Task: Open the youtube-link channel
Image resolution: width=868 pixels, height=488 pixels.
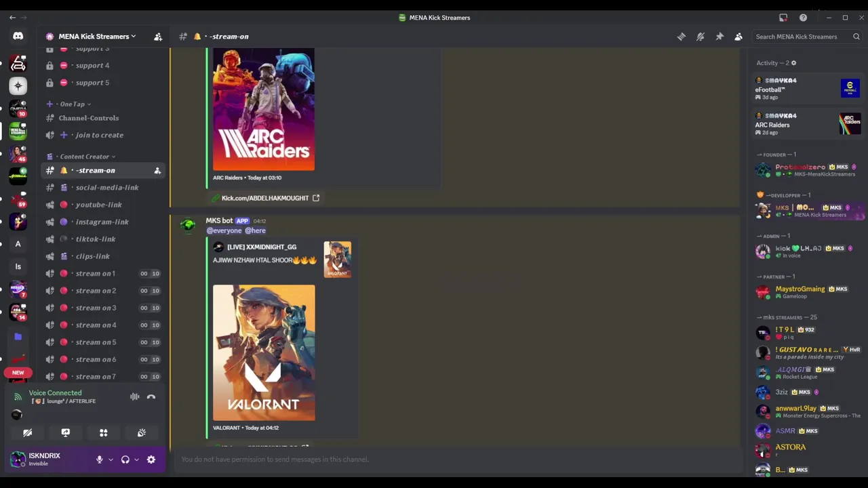Action: tap(103, 205)
